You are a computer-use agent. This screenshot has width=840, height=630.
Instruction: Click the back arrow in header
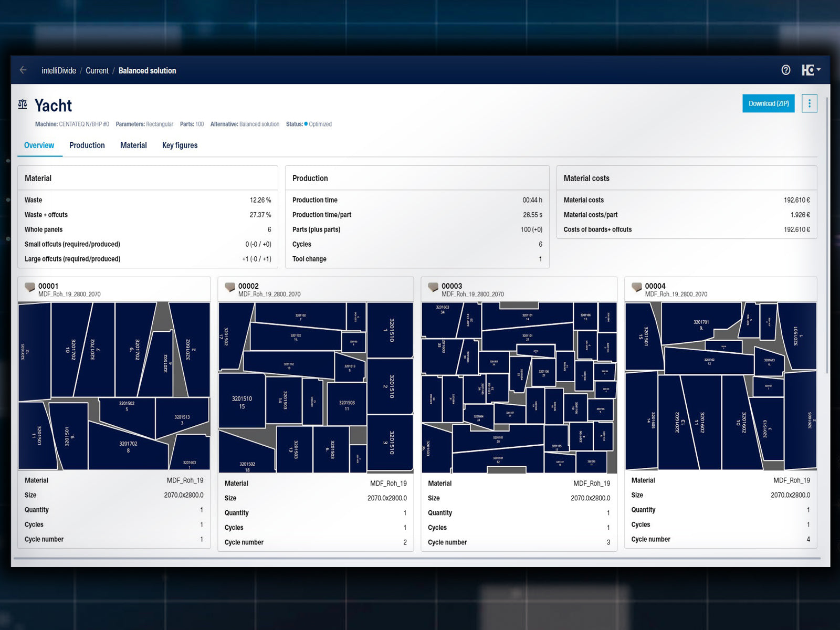pos(23,70)
